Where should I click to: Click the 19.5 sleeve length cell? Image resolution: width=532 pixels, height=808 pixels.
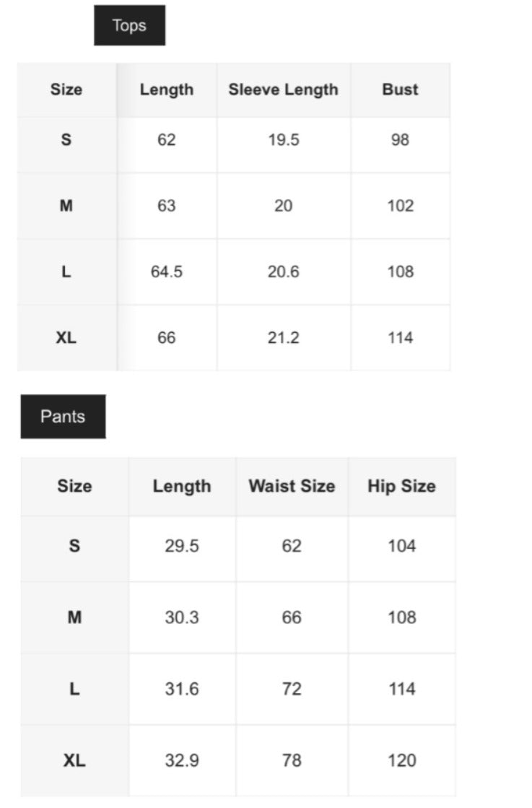point(283,140)
